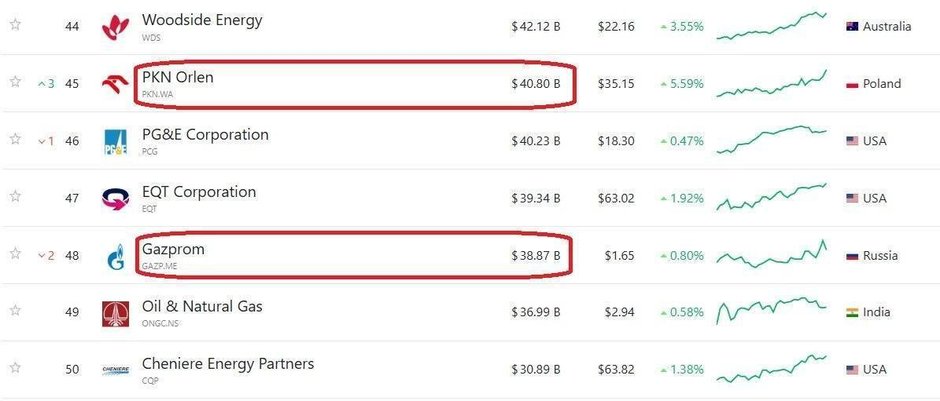Toggle favorite star for PKN Orlen
940x401 pixels.
(x=15, y=82)
